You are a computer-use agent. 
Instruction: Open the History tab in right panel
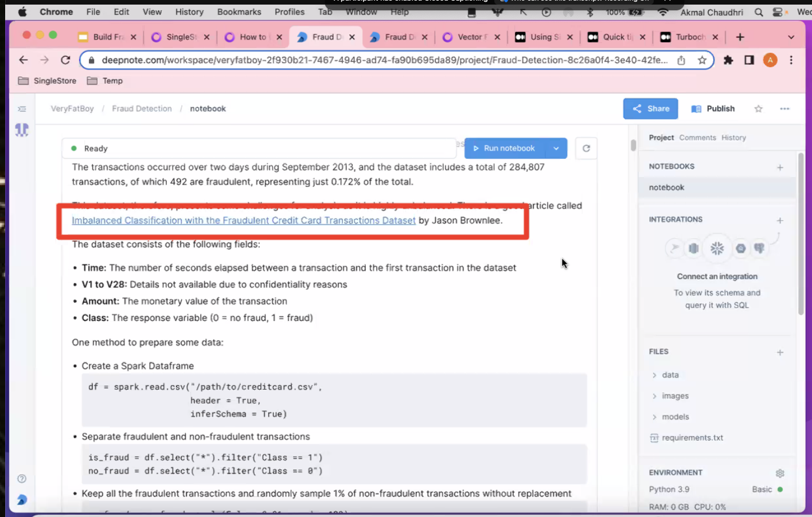[733, 138]
